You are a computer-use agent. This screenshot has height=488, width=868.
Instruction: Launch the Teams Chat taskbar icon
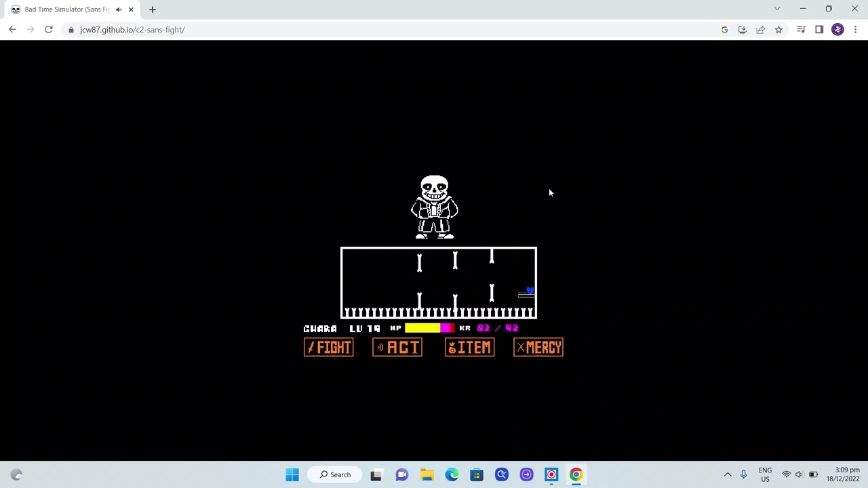tap(401, 474)
